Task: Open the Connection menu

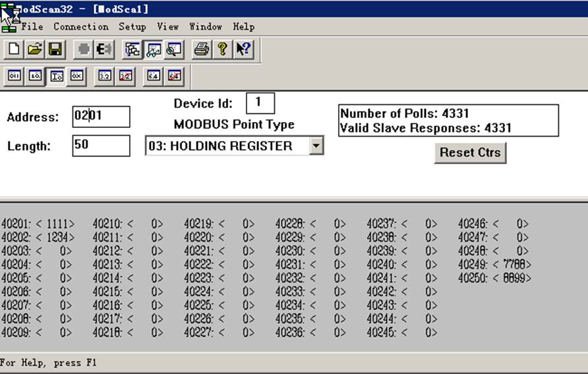Action: click(x=81, y=26)
